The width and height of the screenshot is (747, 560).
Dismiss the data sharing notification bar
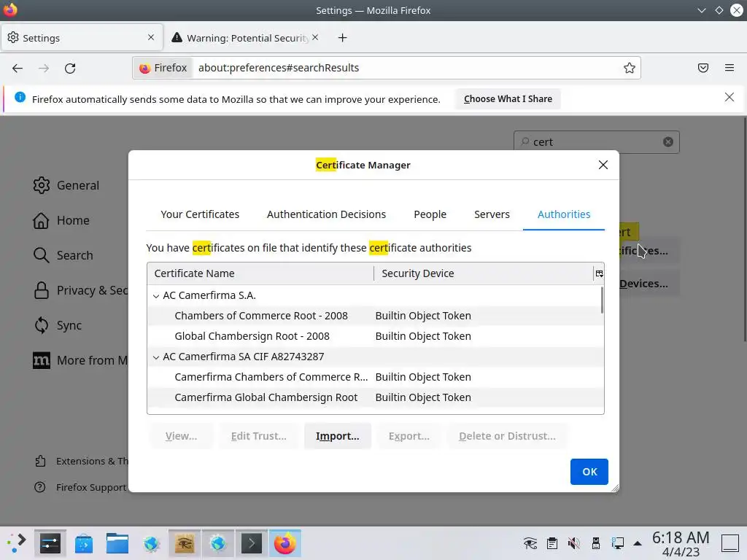[x=729, y=97]
